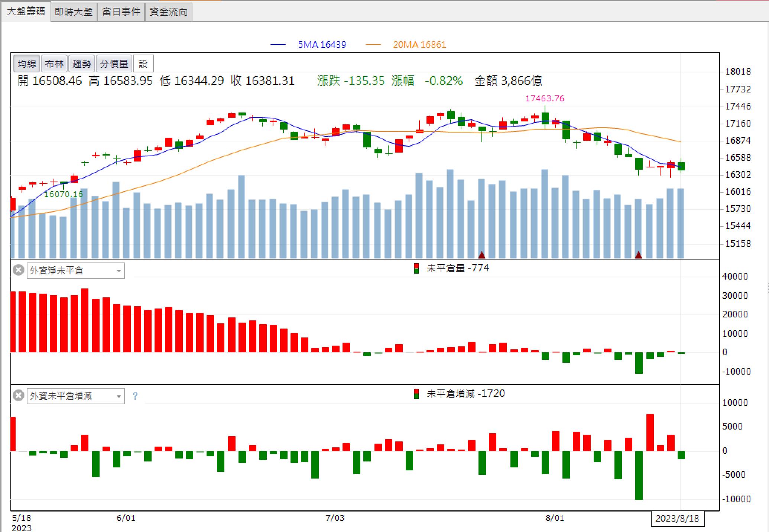The height and width of the screenshot is (532, 769).
Task: Click the 開 16508.46 opening price value
Action: point(50,81)
